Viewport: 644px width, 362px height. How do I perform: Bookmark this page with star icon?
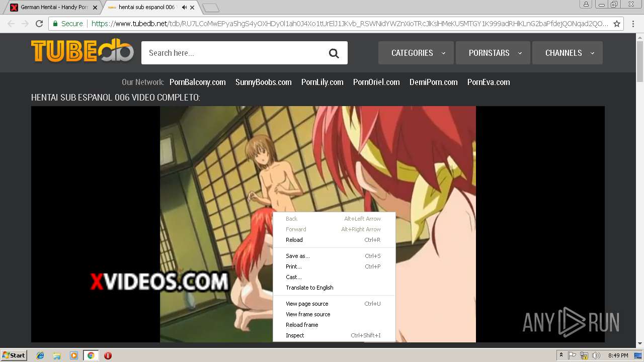pyautogui.click(x=617, y=24)
